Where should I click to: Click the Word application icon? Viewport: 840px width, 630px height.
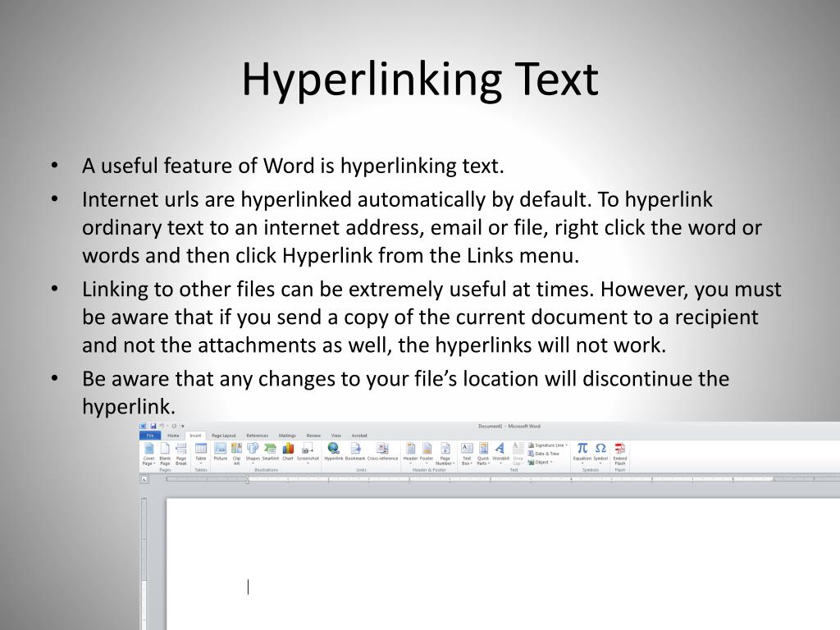[143, 426]
